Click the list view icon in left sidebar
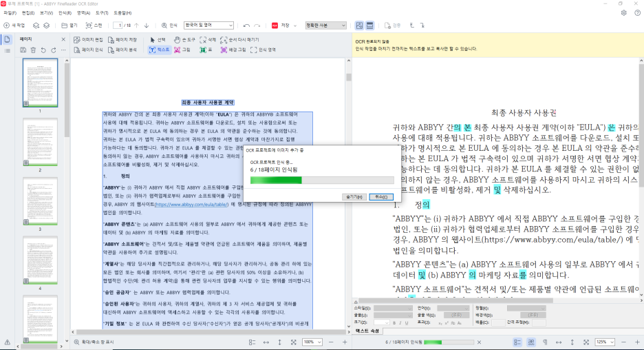The image size is (644, 350). pyautogui.click(x=8, y=50)
